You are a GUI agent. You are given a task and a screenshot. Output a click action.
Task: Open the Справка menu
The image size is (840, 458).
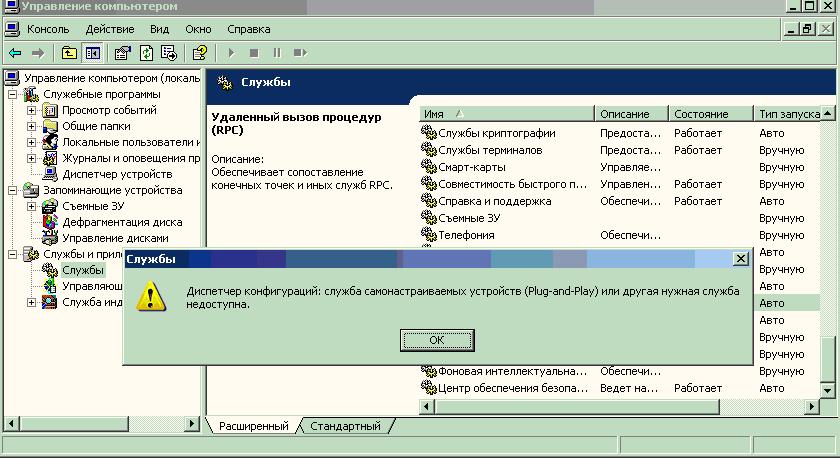pos(248,30)
